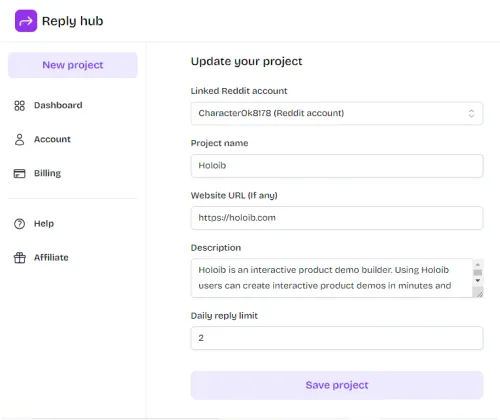Click the Help question mark icon
The height and width of the screenshot is (420, 500).
[x=19, y=224]
